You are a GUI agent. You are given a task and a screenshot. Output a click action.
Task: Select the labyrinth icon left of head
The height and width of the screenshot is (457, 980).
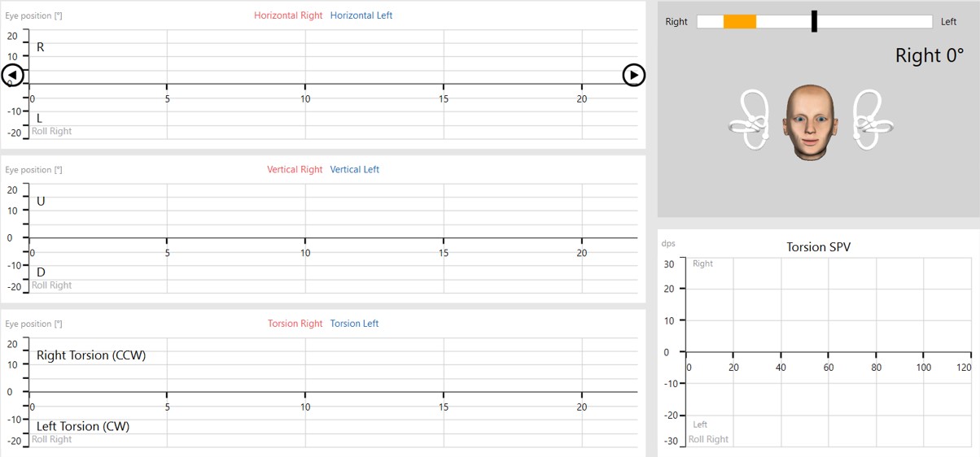pos(752,121)
